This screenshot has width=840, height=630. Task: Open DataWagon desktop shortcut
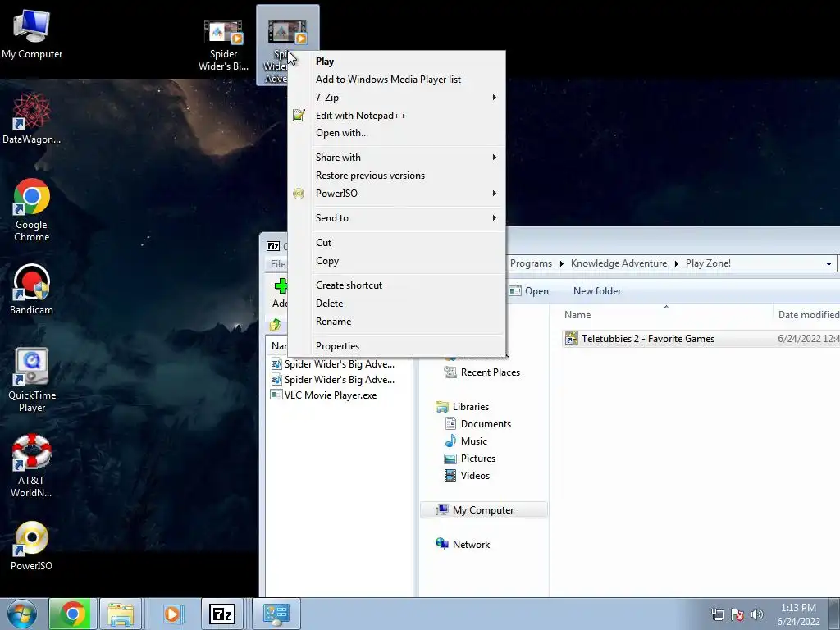tap(32, 118)
